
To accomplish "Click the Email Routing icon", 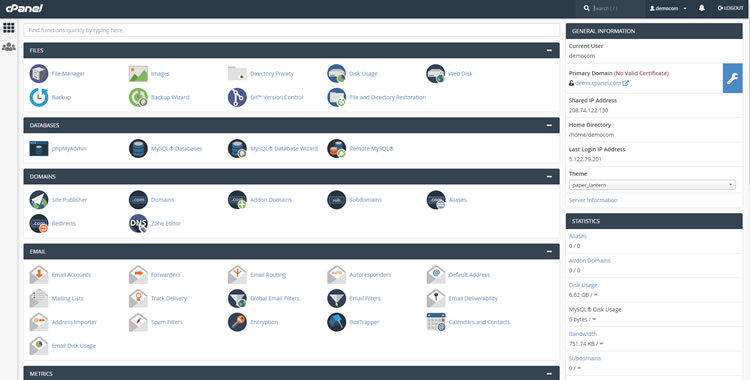I will pos(237,275).
